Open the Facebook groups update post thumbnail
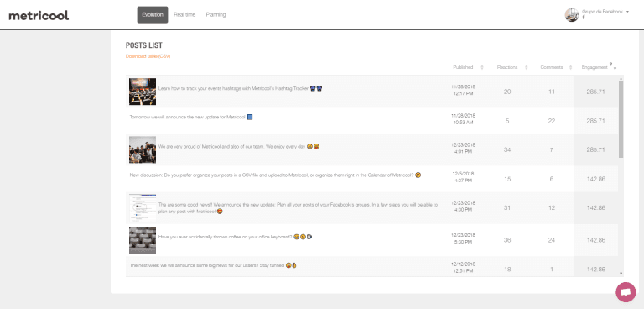 tap(143, 207)
